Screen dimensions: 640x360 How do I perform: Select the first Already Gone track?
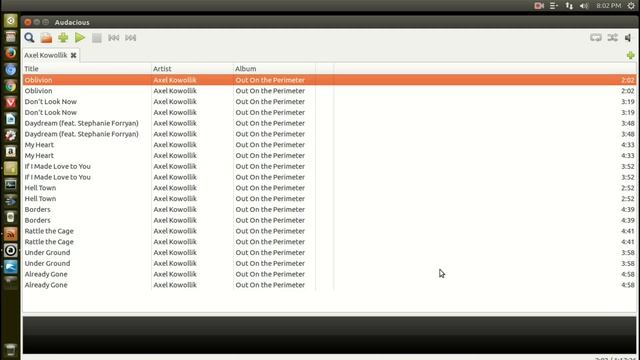click(x=329, y=274)
